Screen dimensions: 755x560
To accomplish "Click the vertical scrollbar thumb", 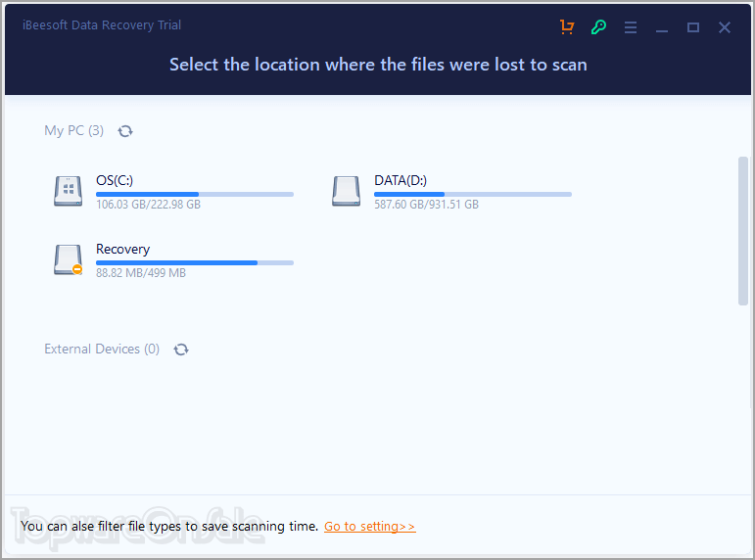I will (743, 231).
